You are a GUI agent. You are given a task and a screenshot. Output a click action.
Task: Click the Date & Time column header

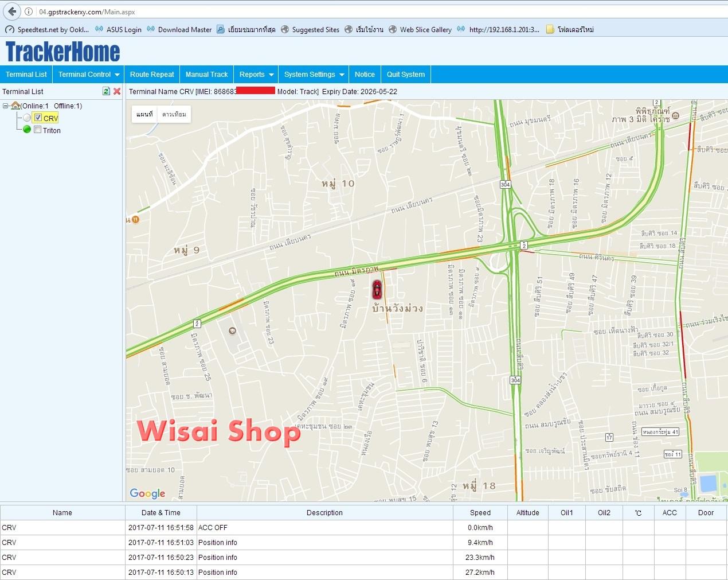(x=161, y=513)
